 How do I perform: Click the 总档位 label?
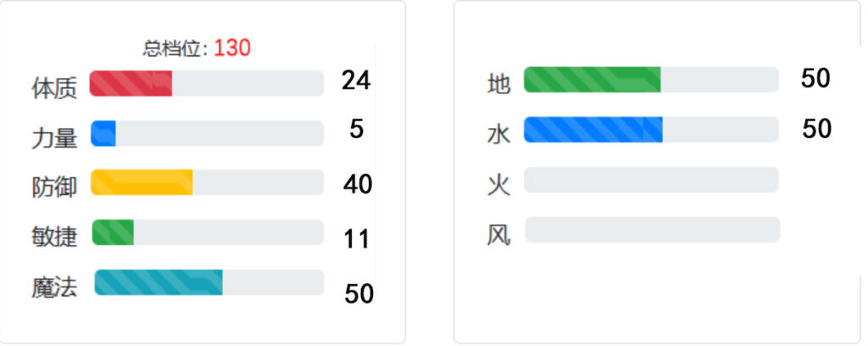click(x=171, y=48)
